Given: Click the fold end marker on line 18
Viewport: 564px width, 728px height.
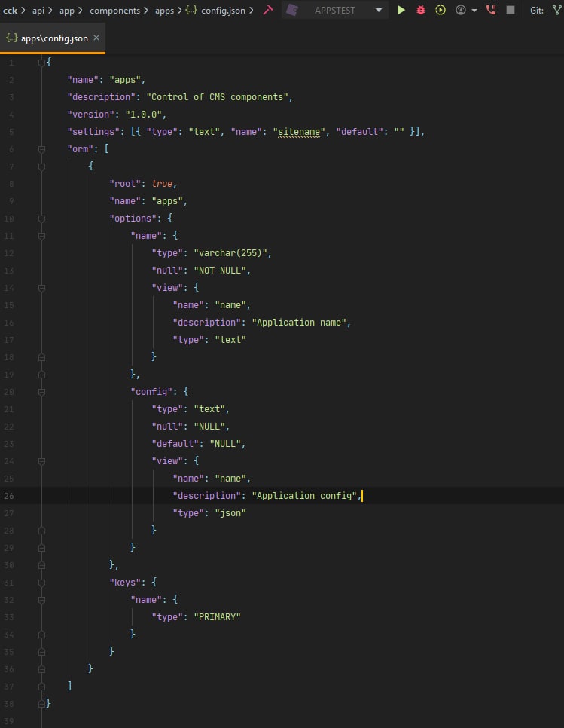Looking at the screenshot, I should coord(41,357).
